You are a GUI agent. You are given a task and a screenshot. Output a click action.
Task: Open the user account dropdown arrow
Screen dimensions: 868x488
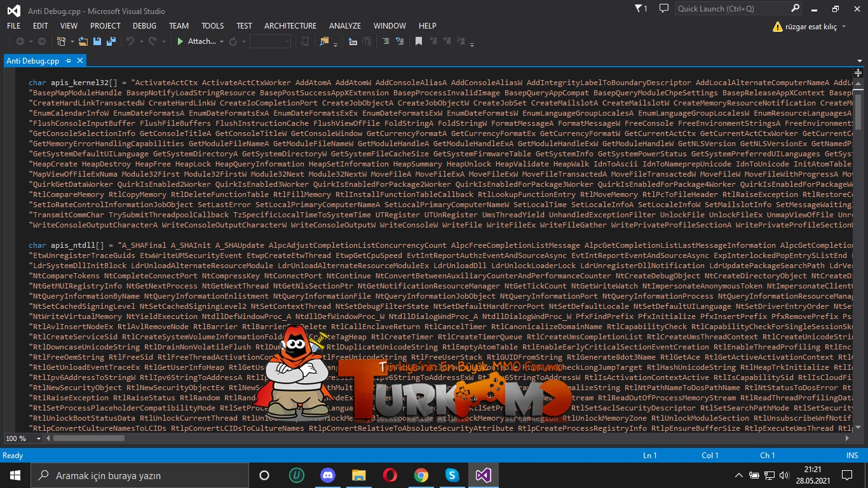tap(844, 27)
